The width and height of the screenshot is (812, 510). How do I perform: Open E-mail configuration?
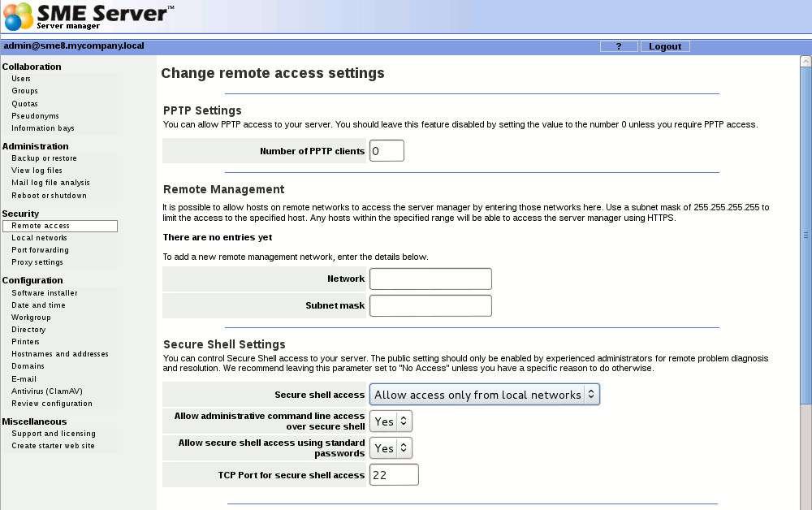pyautogui.click(x=24, y=379)
